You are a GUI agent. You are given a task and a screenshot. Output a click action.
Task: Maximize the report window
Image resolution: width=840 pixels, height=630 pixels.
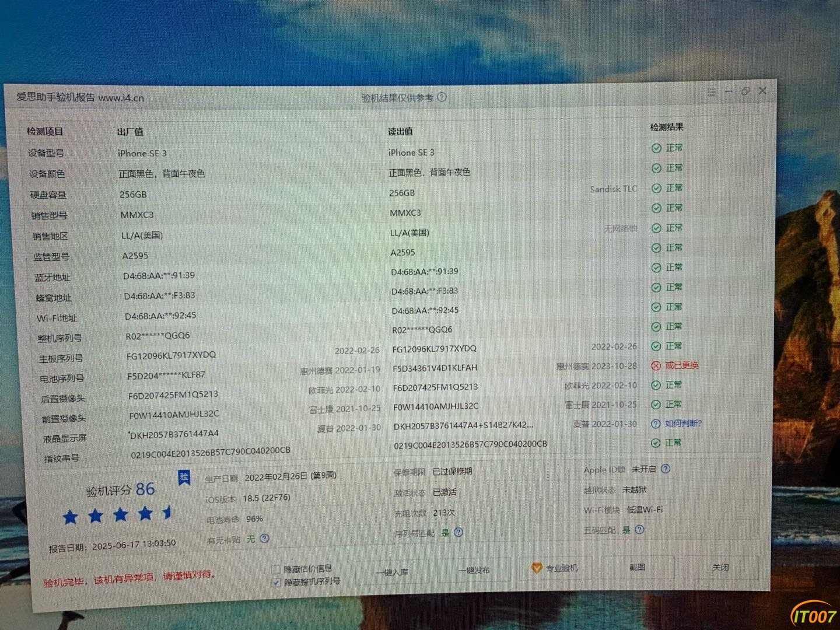(745, 92)
